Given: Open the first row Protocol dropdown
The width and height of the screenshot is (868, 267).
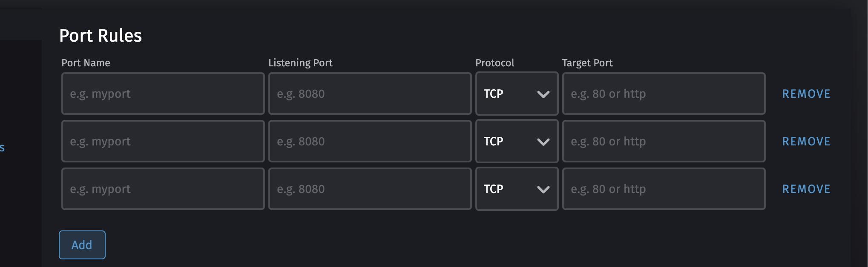Looking at the screenshot, I should [516, 94].
